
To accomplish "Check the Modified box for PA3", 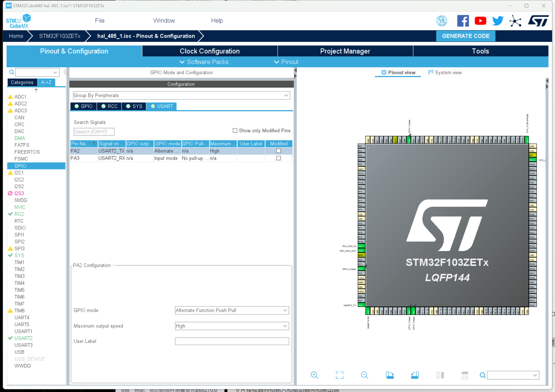I will pyautogui.click(x=278, y=158).
